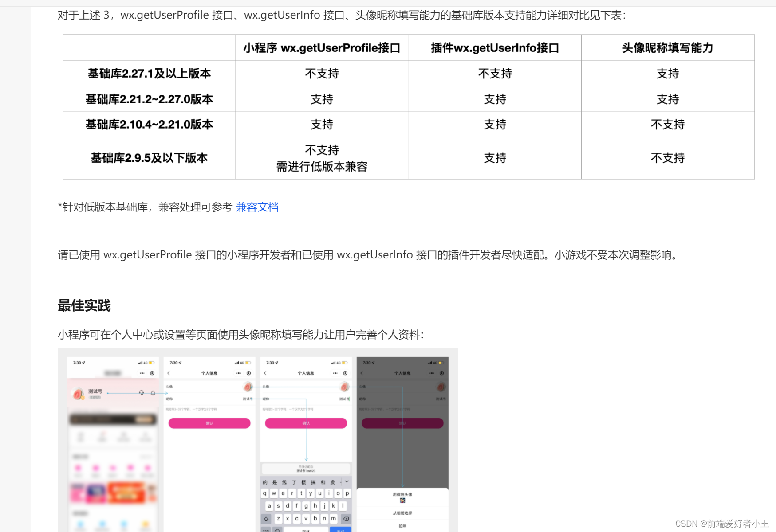Image resolution: width=776 pixels, height=532 pixels.
Task: Click wx.getUserProfile cell in 2.21.2~2.27.0 row
Action: tap(322, 99)
